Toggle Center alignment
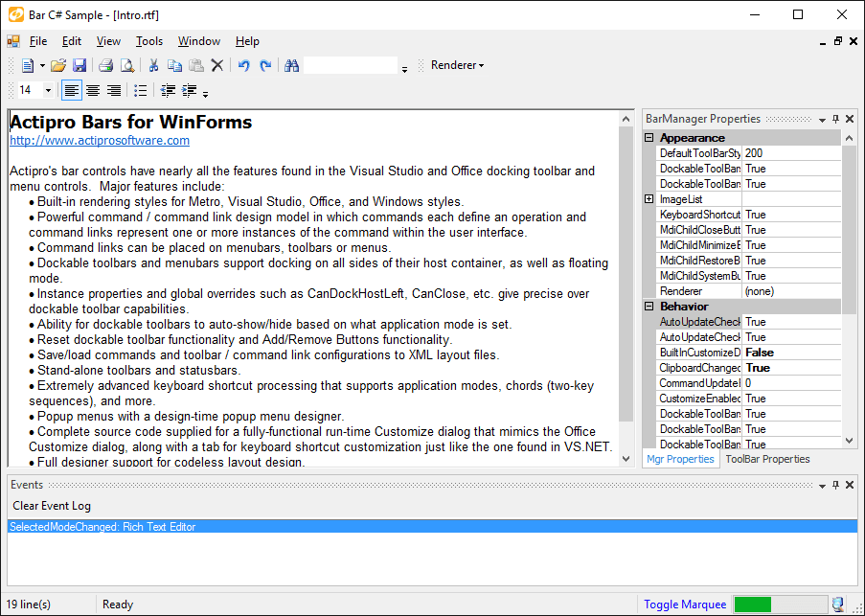This screenshot has height=616, width=865. [x=93, y=90]
